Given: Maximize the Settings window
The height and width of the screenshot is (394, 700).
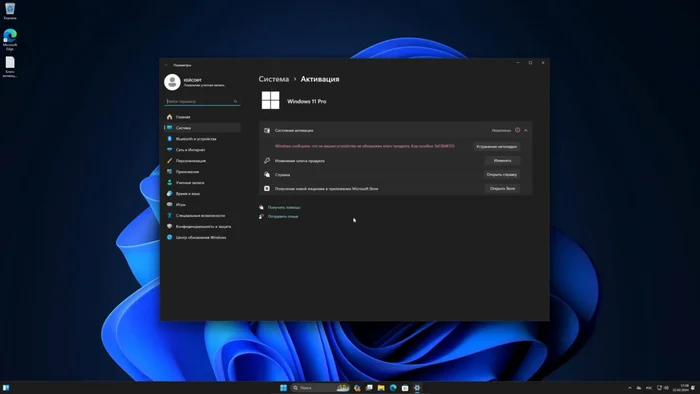Looking at the screenshot, I should (530, 63).
